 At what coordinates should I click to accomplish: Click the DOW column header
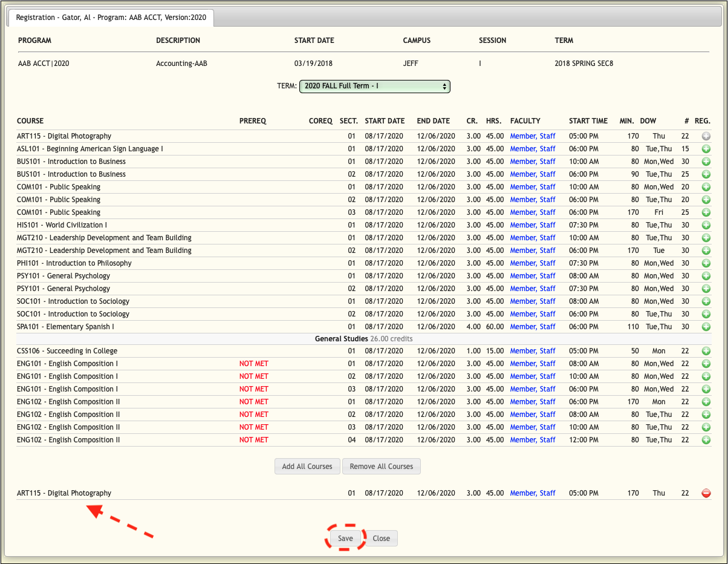click(x=648, y=121)
